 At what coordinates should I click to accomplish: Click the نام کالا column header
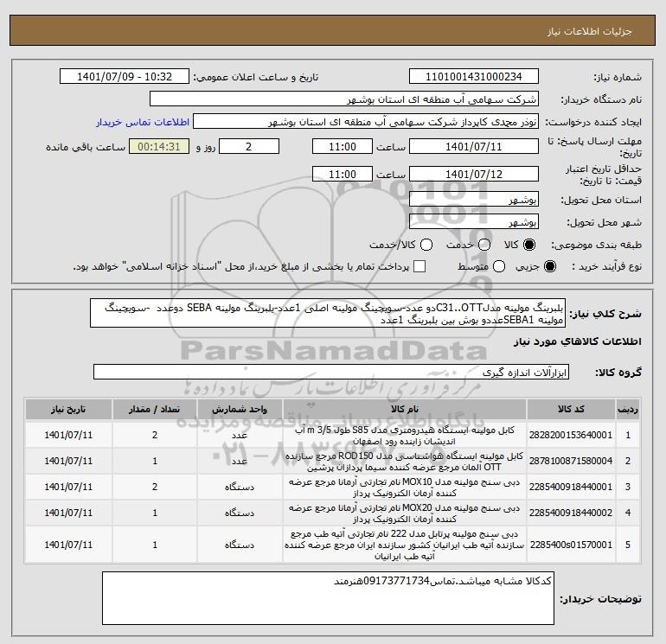click(405, 409)
